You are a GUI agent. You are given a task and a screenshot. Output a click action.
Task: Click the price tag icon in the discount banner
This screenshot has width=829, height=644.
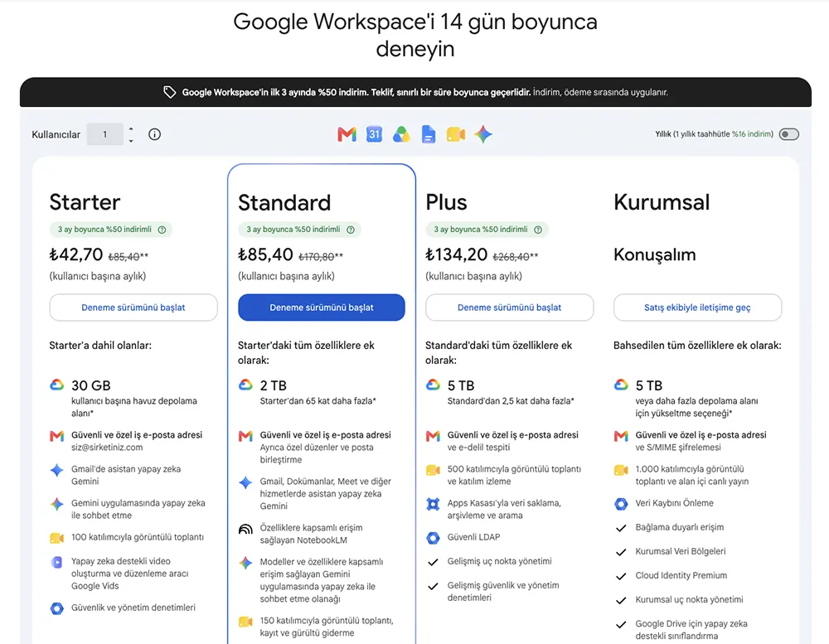point(169,92)
